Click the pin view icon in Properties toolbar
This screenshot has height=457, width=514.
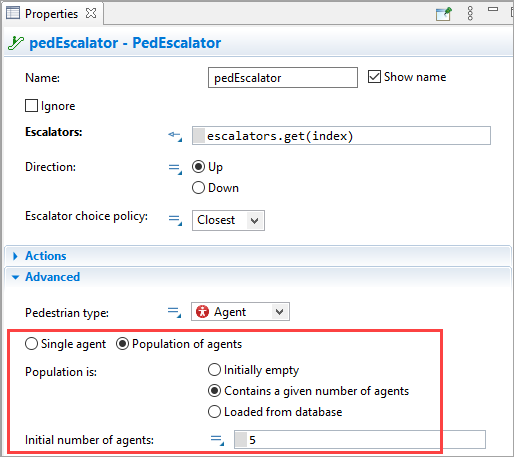444,14
